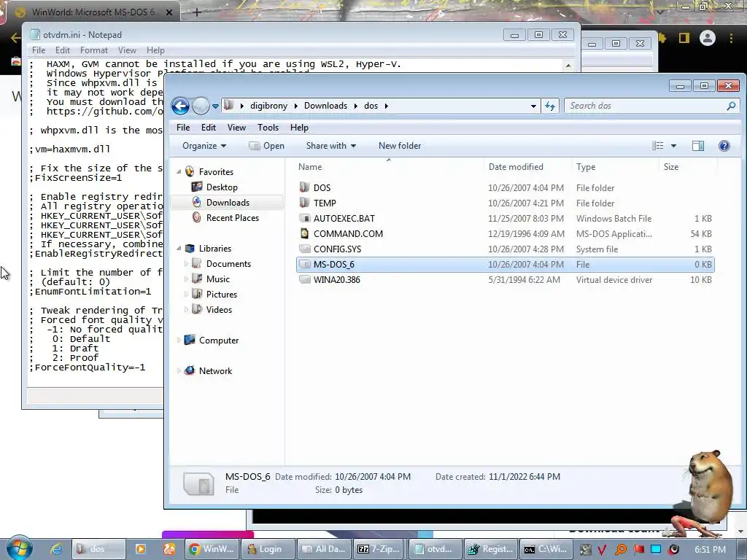Collapse the Favorites group
The image size is (747, 560).
click(x=179, y=171)
